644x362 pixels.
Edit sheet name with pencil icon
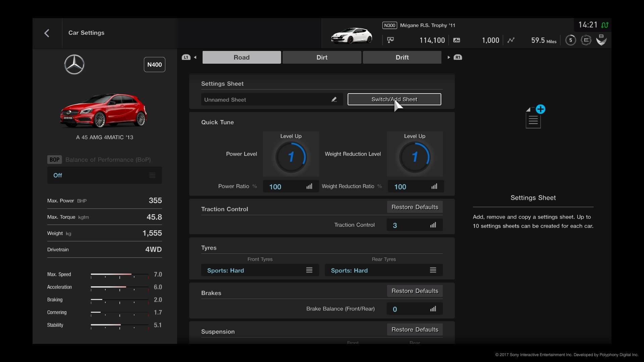(334, 100)
